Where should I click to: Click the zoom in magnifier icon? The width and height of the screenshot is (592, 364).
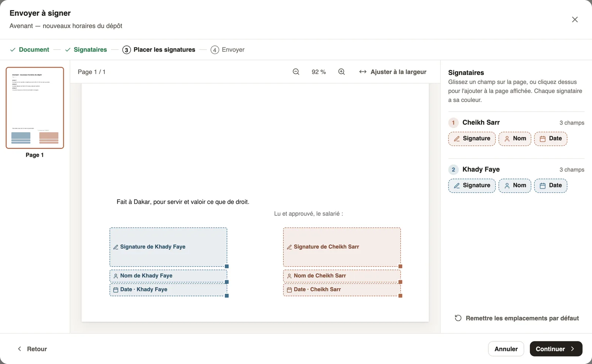pos(342,72)
